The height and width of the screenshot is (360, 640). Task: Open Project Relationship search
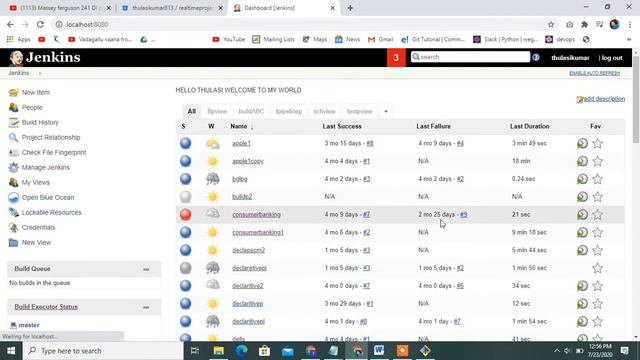pos(51,138)
